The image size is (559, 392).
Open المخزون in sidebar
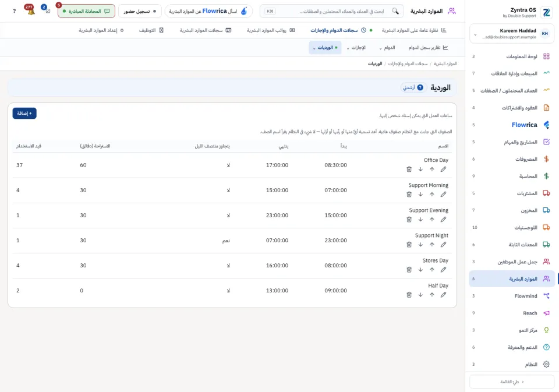tap(512, 210)
